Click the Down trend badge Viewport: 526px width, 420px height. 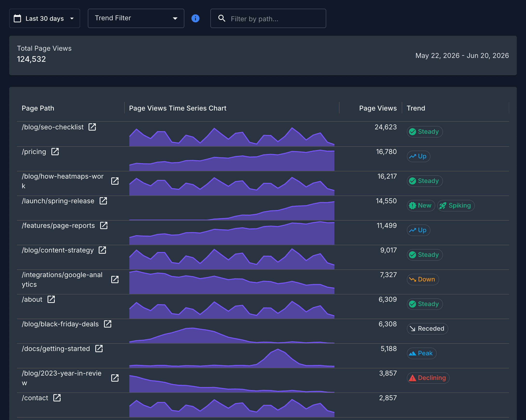(423, 280)
